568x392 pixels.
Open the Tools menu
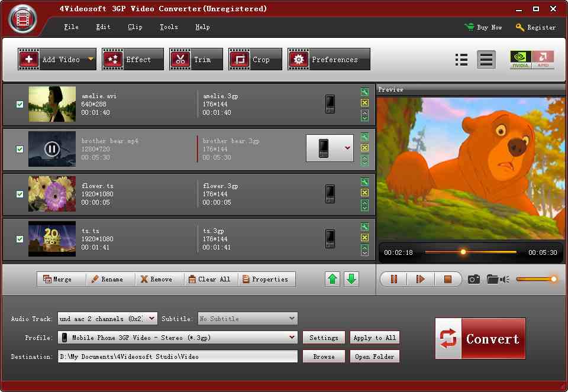[x=169, y=27]
